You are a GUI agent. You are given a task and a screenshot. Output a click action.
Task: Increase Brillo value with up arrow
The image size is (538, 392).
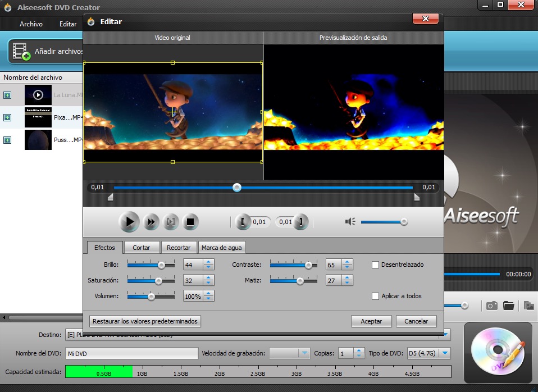click(208, 262)
